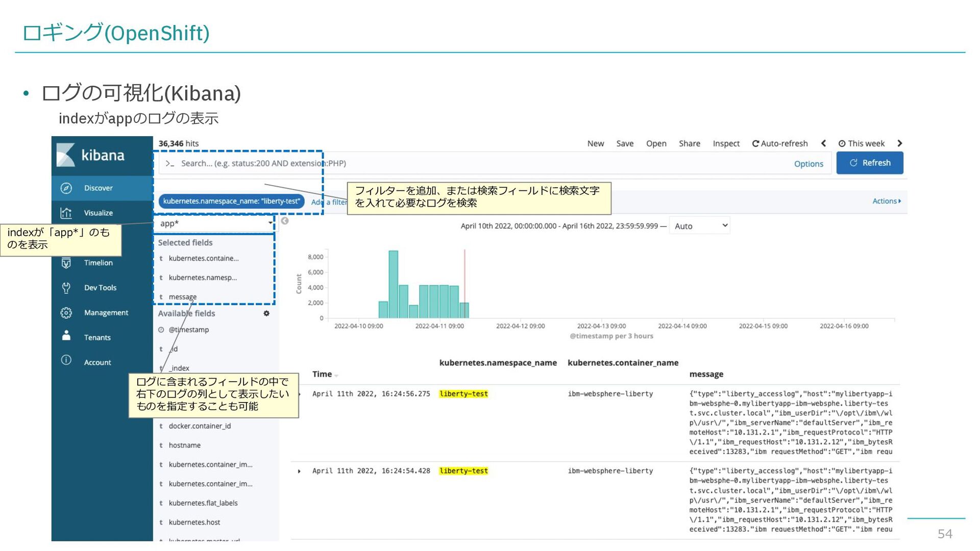Click selected field message
The image size is (980, 551).
(x=183, y=297)
